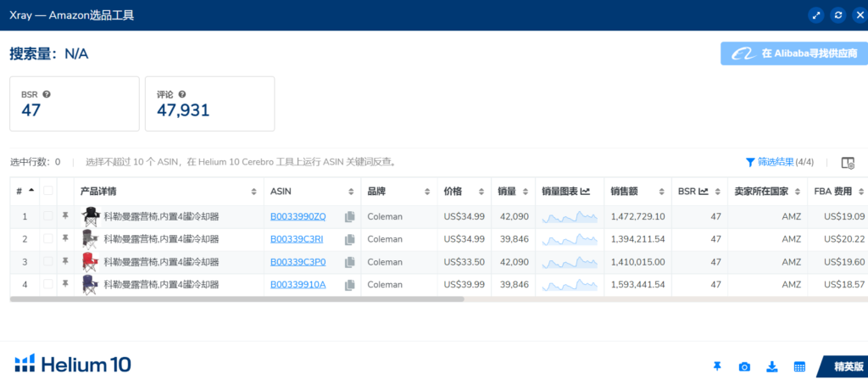Click the 在 Alibaba寻找供应商 button
Screen dimensions: 868x385
(x=793, y=53)
